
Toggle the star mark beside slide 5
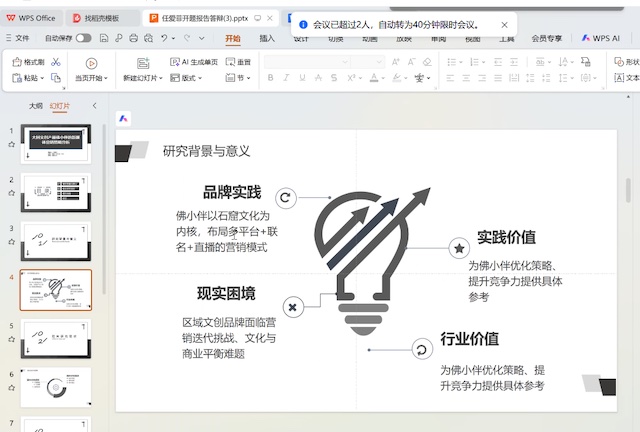tap(11, 340)
